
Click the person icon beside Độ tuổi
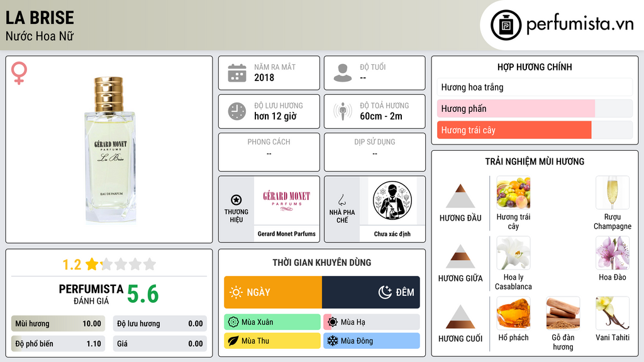pos(343,73)
